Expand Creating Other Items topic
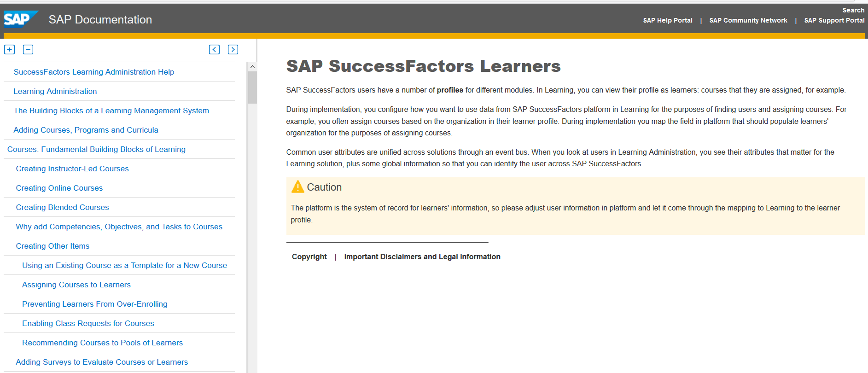 52,246
